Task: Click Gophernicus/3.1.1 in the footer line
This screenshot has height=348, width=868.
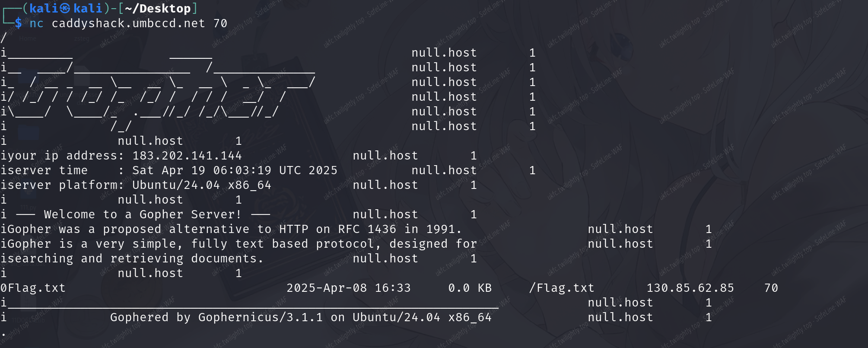Action: pos(261,317)
